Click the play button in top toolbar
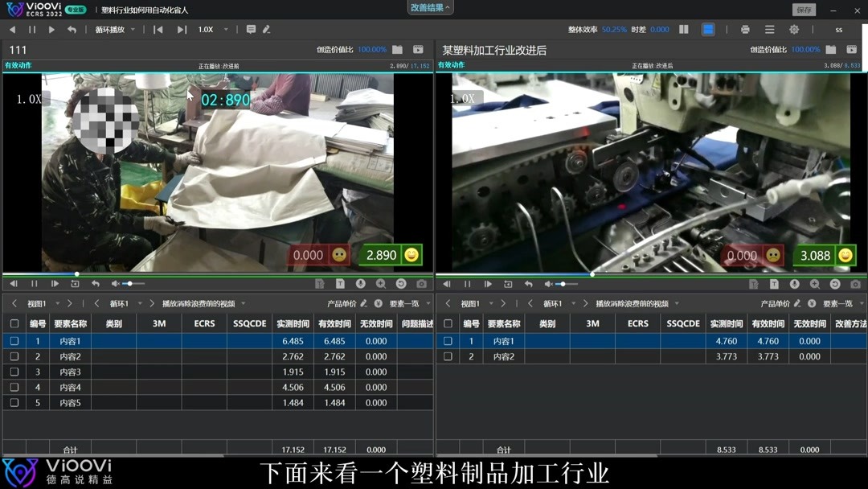Screen dimensions: 868x489 [51, 29]
